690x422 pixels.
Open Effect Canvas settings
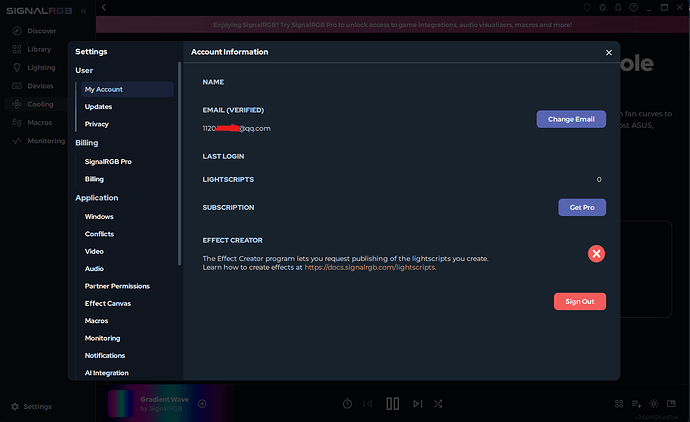(x=108, y=303)
